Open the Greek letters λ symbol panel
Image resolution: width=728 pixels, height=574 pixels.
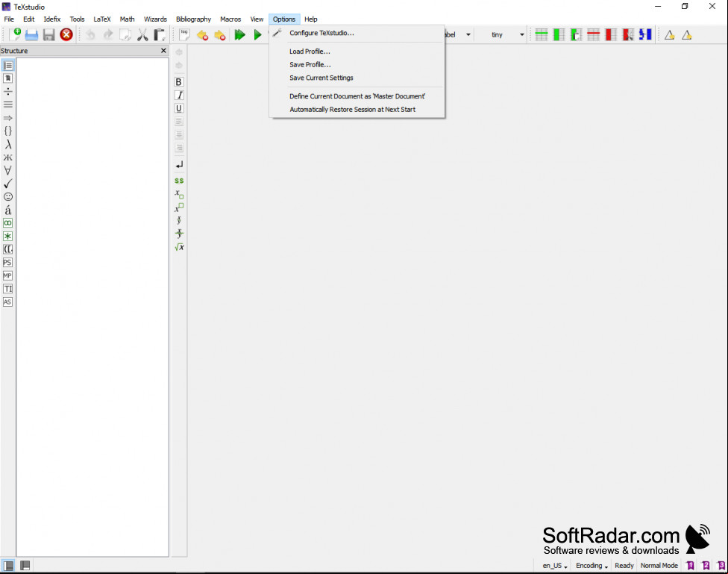tap(8, 145)
